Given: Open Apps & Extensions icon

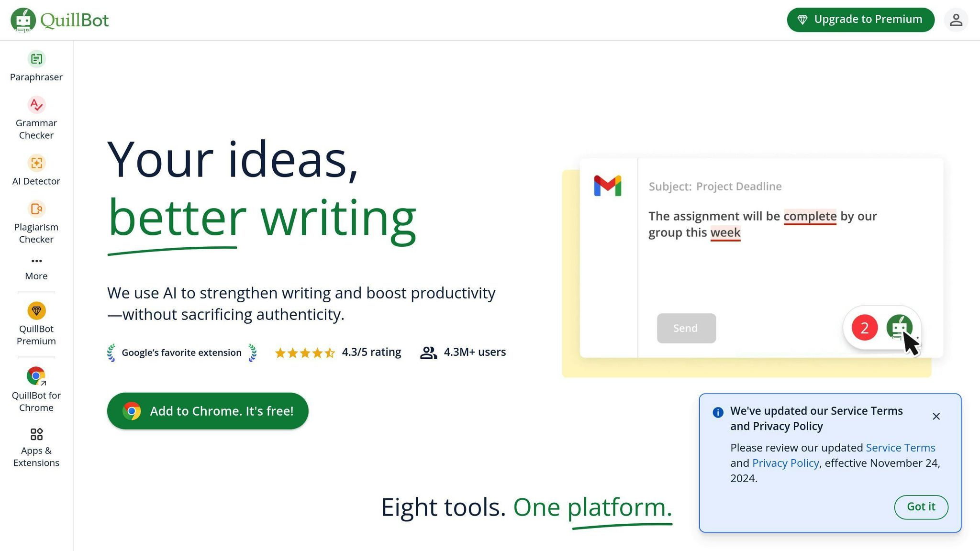Looking at the screenshot, I should click(x=36, y=434).
